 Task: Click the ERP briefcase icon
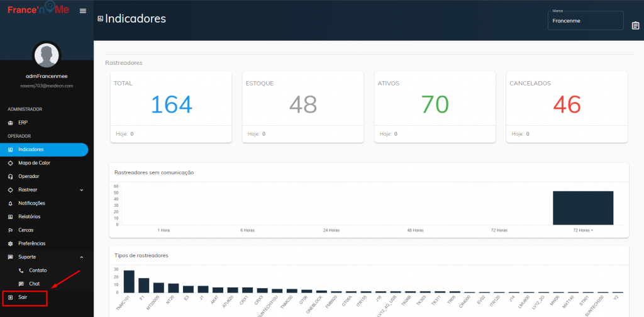tap(10, 123)
